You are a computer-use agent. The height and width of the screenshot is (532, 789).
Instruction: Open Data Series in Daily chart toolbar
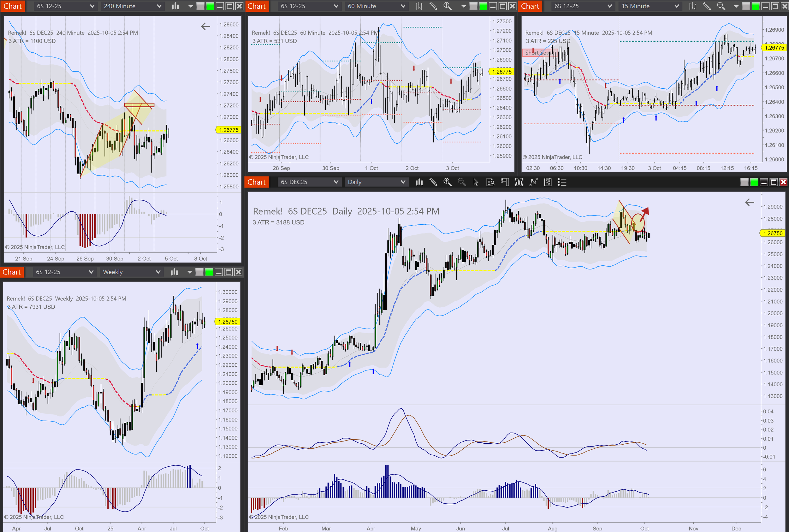[419, 182]
